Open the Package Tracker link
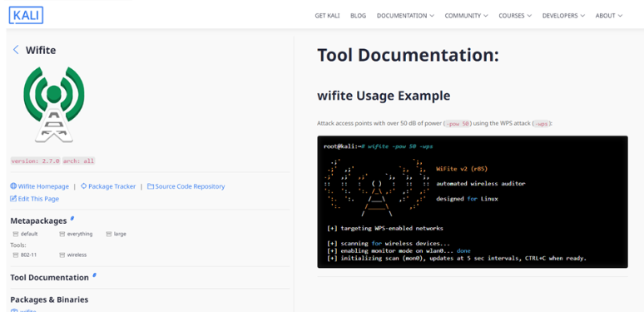644x312 pixels. point(111,186)
